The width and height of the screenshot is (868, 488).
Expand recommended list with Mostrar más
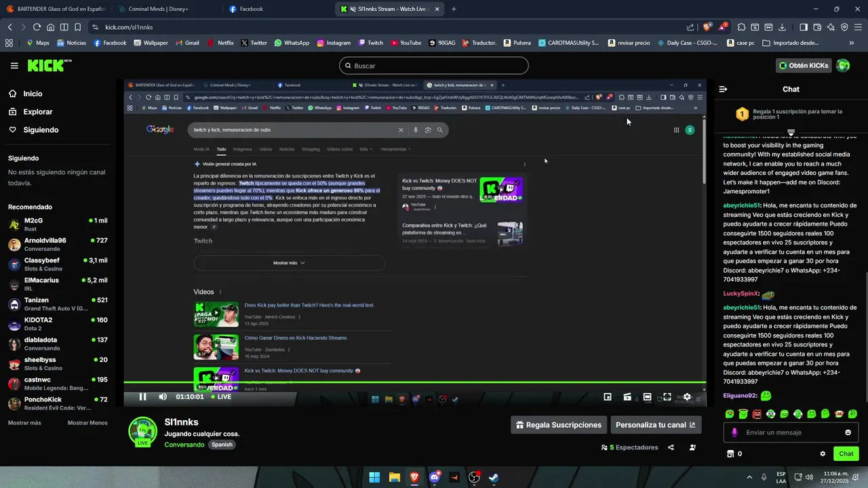24,423
